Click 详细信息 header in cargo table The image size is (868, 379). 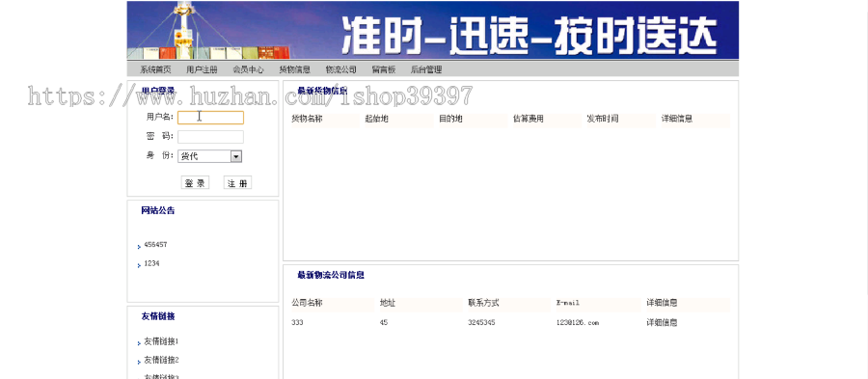677,119
